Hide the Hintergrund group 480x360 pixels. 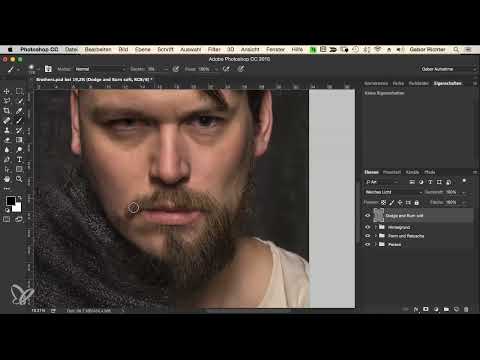coord(368,227)
